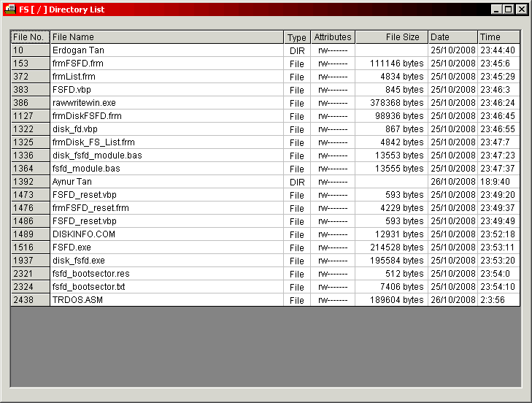The image size is (532, 403).
Task: Close the Directory List window
Action: [521, 9]
